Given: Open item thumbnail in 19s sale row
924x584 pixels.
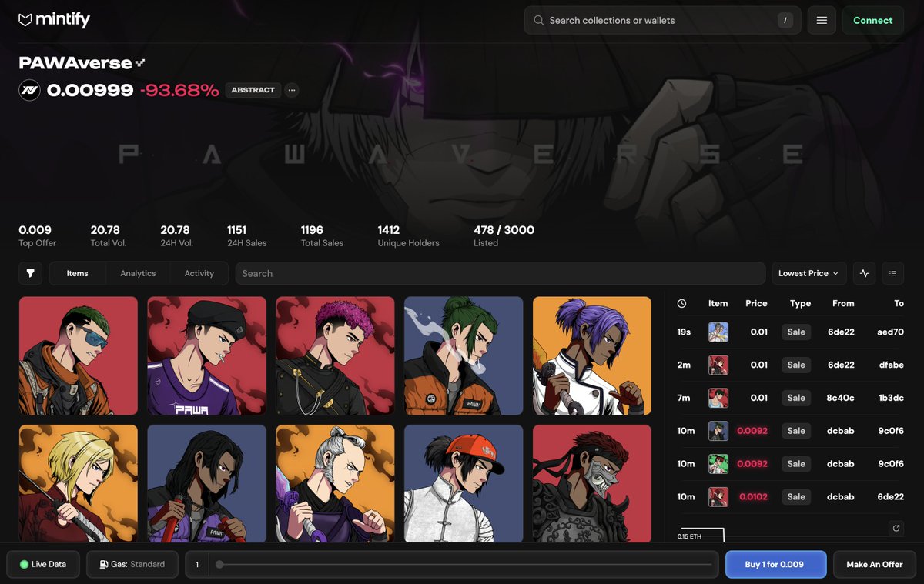Looking at the screenshot, I should tap(718, 332).
